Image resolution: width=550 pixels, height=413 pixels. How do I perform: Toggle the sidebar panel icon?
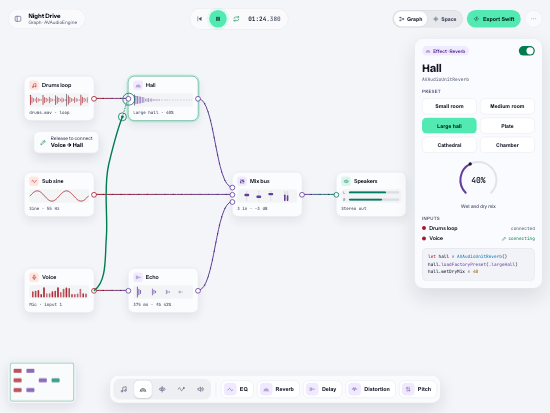pyautogui.click(x=18, y=19)
